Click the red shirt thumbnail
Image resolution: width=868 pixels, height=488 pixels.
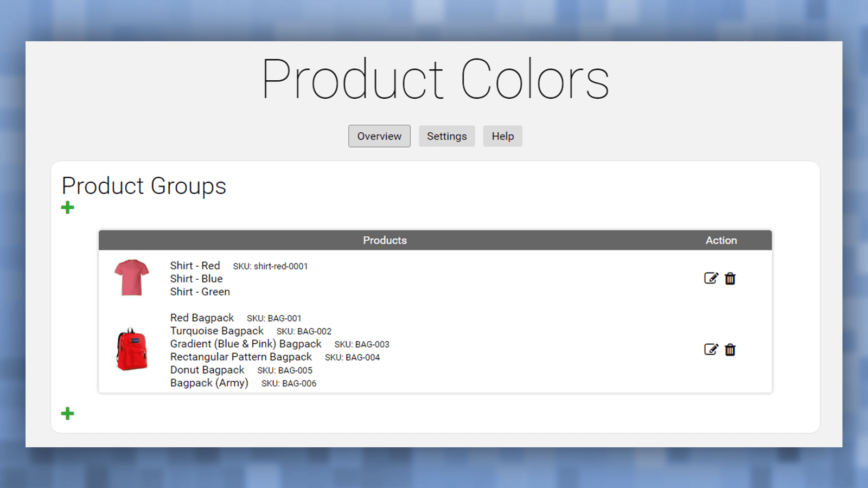click(x=132, y=278)
